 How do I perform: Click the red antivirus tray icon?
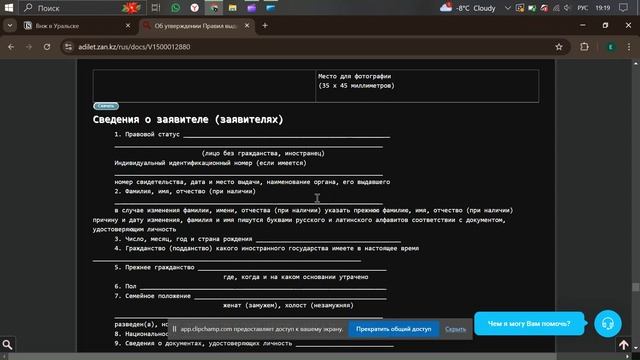click(x=544, y=8)
